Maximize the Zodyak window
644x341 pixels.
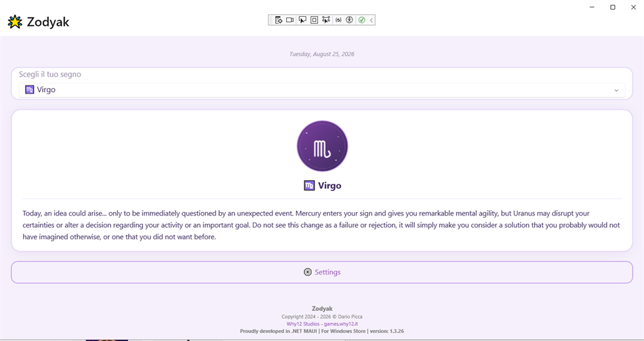(613, 7)
